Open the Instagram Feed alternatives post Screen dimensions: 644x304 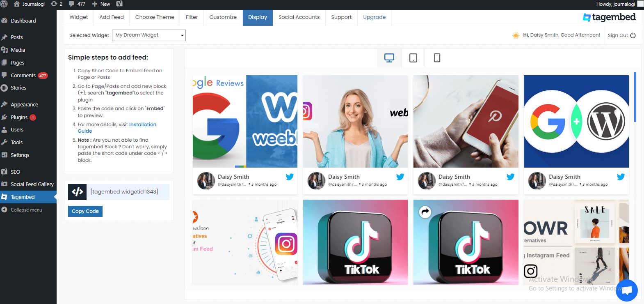576,242
